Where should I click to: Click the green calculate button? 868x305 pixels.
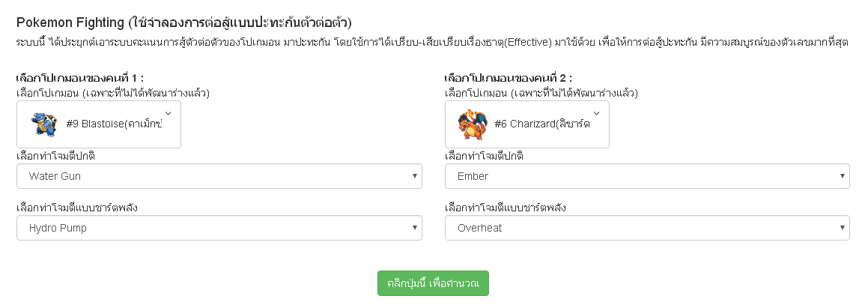433,283
